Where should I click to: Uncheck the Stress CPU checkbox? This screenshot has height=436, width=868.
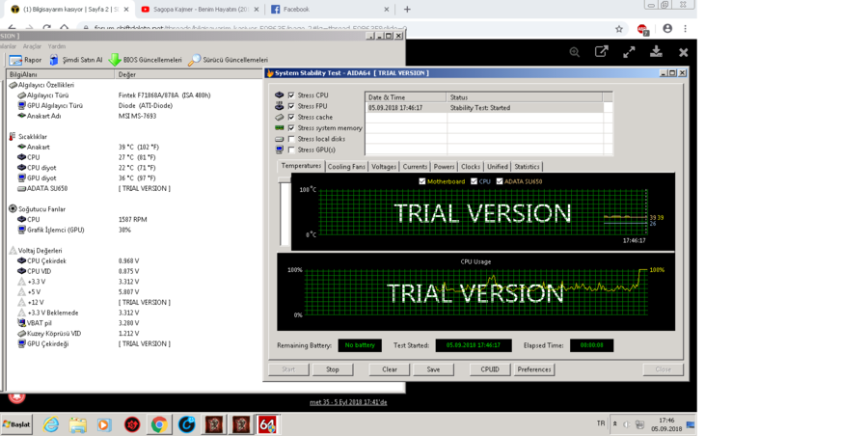pyautogui.click(x=291, y=95)
